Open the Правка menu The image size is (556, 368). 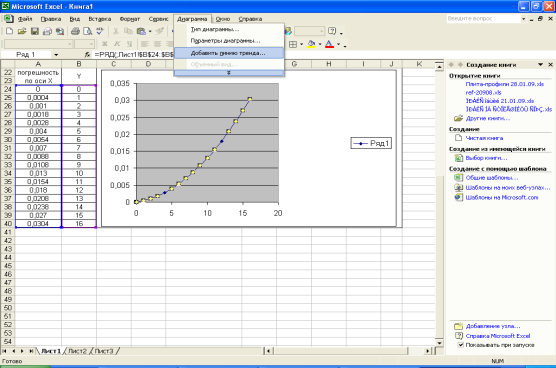(51, 19)
